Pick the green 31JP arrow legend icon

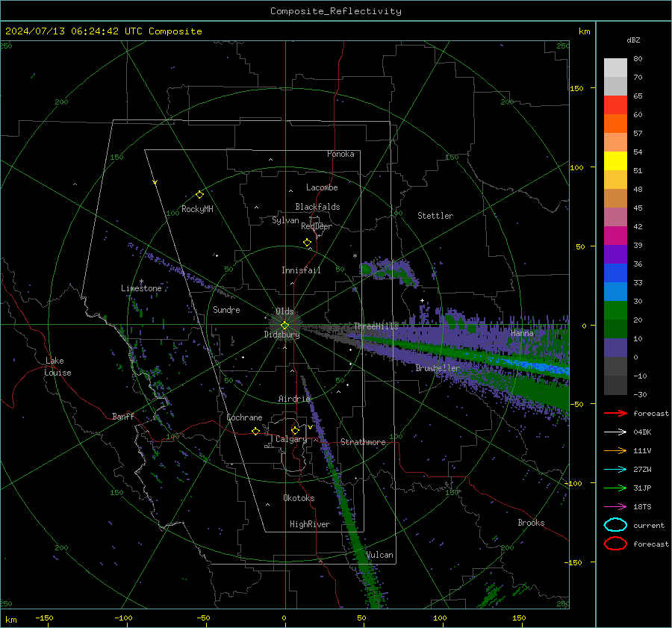pos(615,488)
